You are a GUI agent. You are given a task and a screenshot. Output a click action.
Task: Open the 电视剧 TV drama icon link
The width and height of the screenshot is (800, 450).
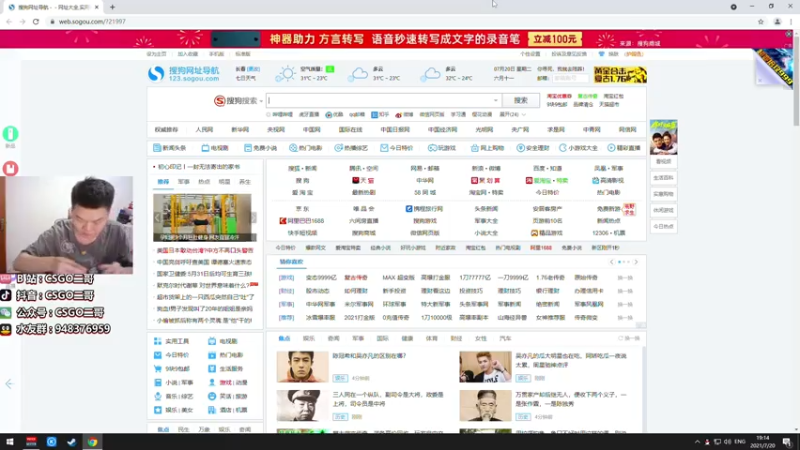click(205, 148)
